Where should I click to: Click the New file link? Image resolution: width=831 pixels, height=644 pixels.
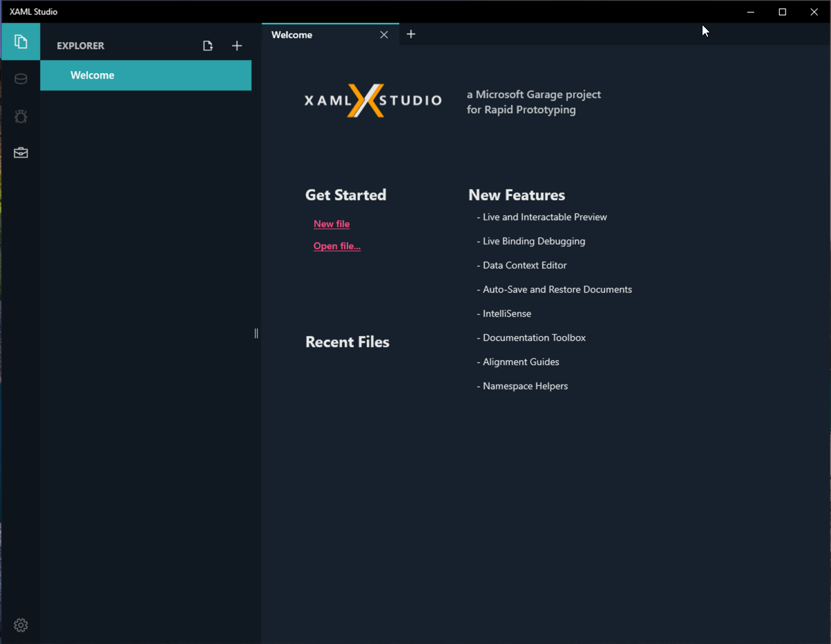[332, 224]
